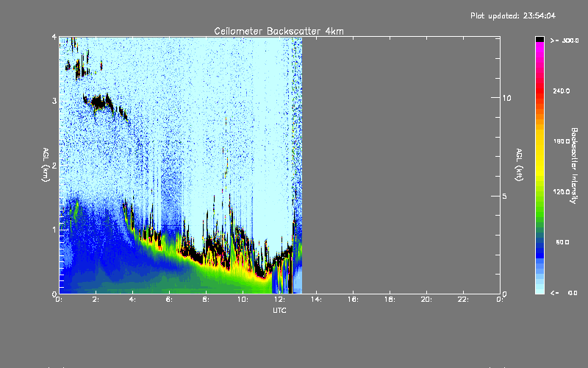588x368 pixels.
Task: Click the '2' km axis tick label
Action: coord(54,166)
